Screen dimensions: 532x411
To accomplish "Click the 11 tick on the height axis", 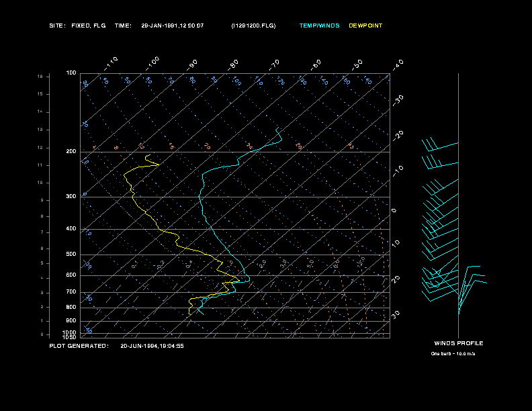I will (40, 165).
